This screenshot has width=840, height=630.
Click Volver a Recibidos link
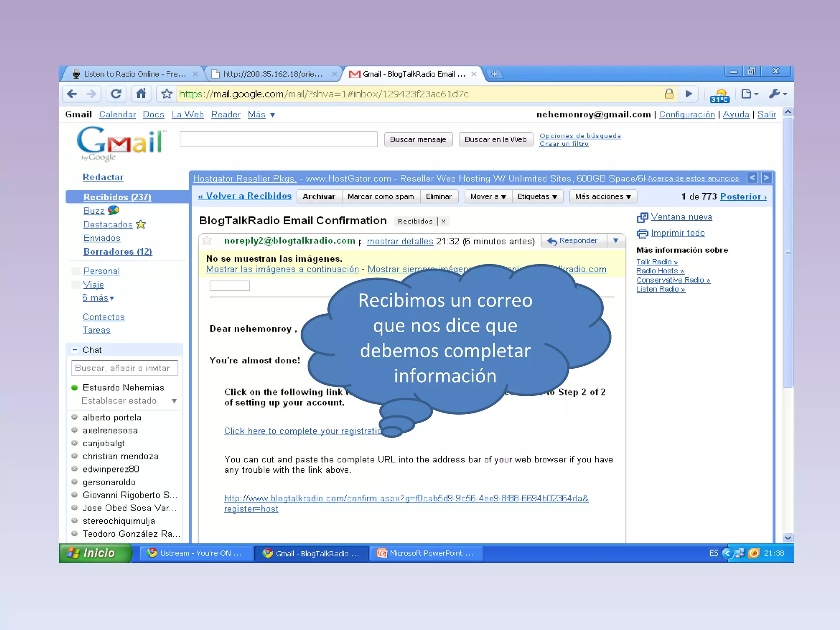[x=244, y=196]
